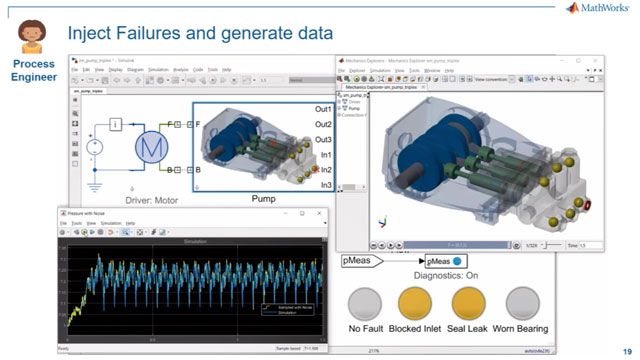Open Simulink File menu

[x=75, y=70]
